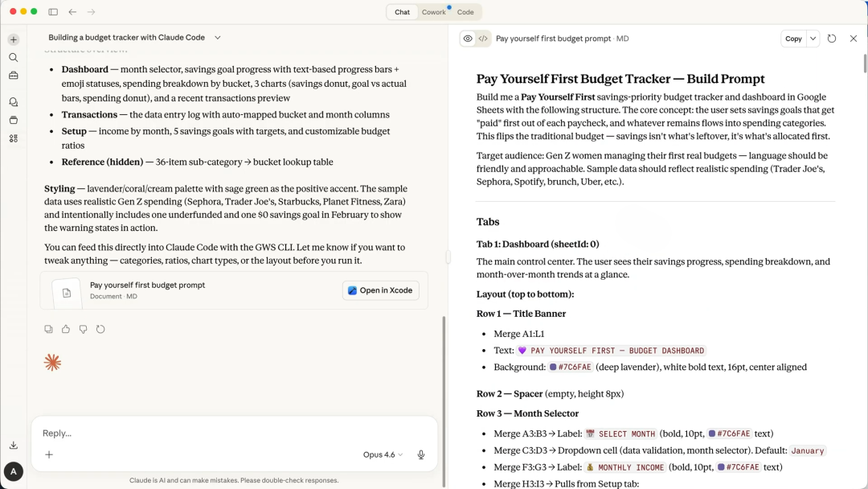Retry the response with regenerate icon
868x489 pixels.
[100, 329]
